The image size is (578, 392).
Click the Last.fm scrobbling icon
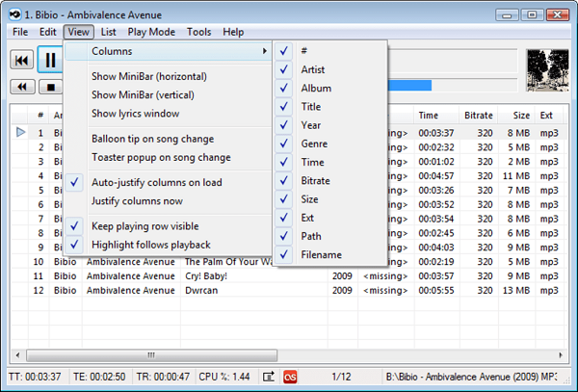[x=290, y=377]
